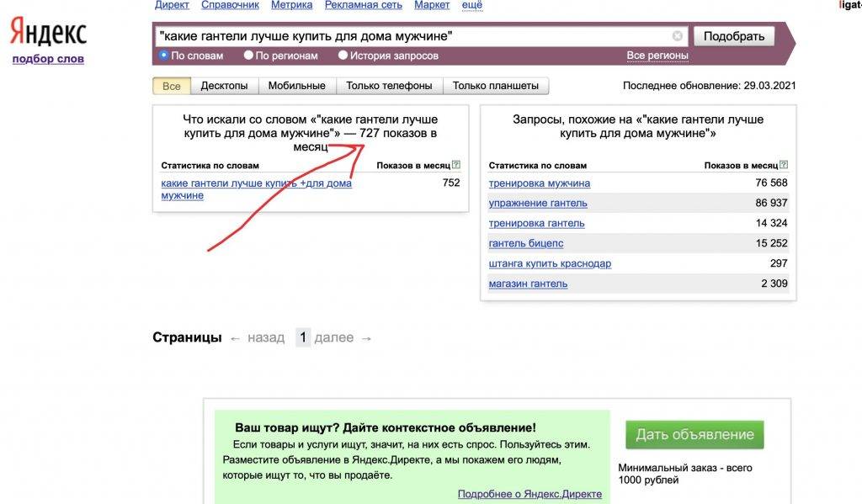The image size is (862, 504).
Task: Select the 'По регионам' radio option
Action: (248, 56)
